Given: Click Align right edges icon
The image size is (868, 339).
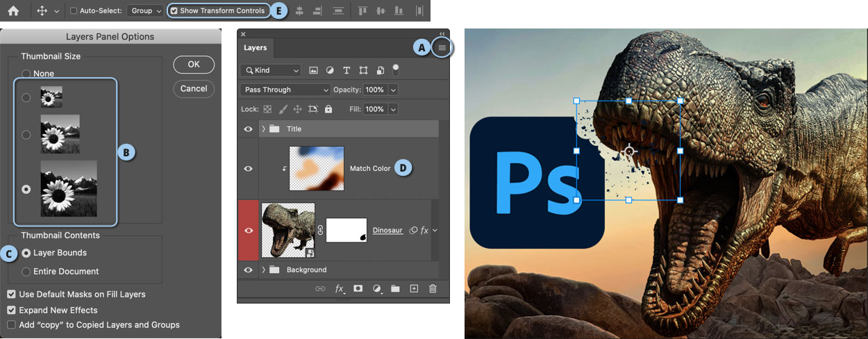Looking at the screenshot, I should [x=317, y=11].
